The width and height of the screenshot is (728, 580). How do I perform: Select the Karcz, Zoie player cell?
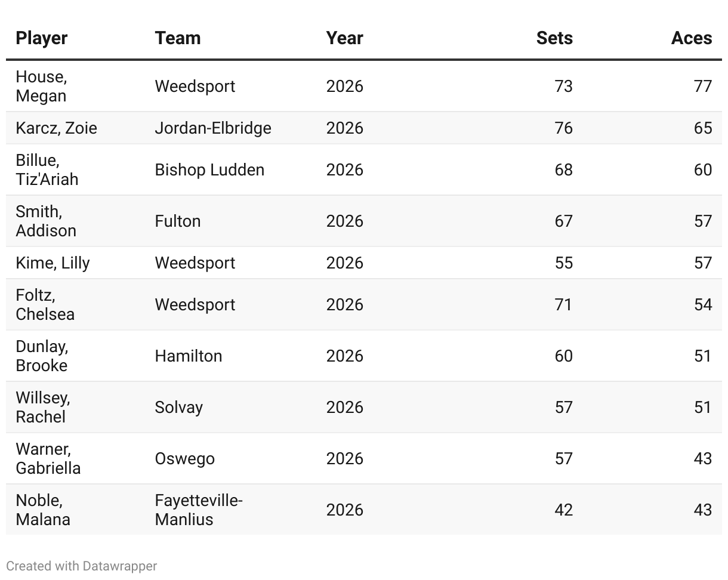56,128
